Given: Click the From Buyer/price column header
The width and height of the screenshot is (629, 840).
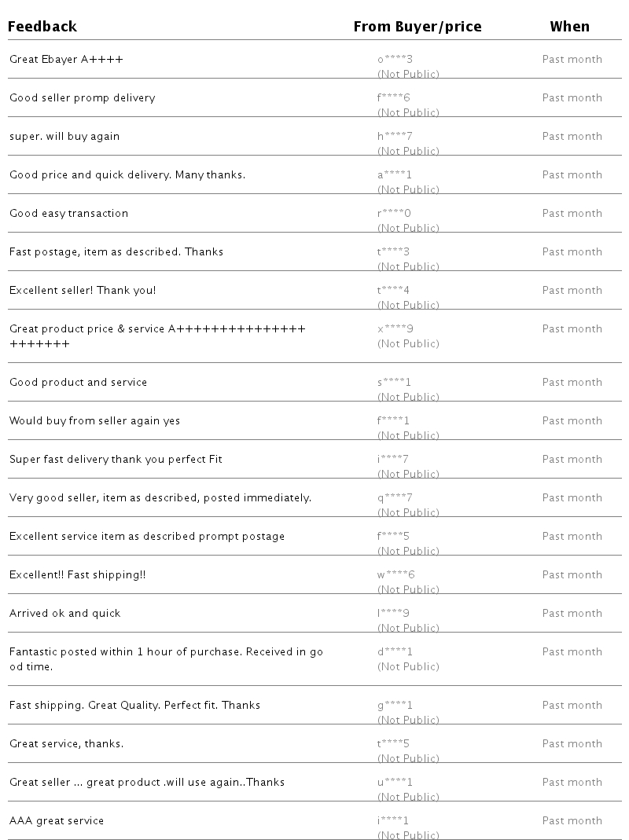Looking at the screenshot, I should (x=417, y=26).
